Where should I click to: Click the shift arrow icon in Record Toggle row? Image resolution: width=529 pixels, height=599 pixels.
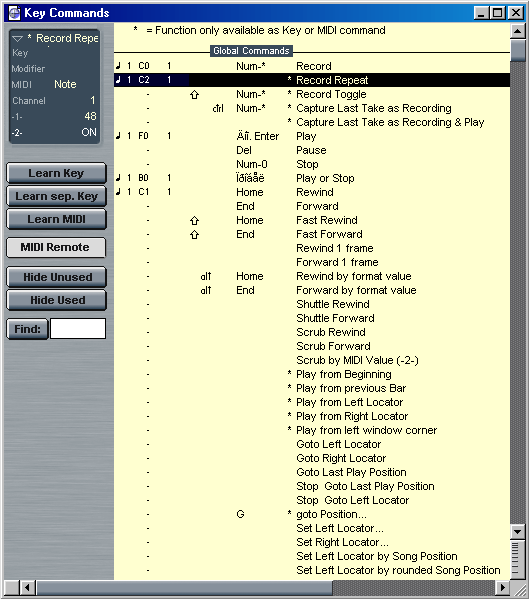194,94
